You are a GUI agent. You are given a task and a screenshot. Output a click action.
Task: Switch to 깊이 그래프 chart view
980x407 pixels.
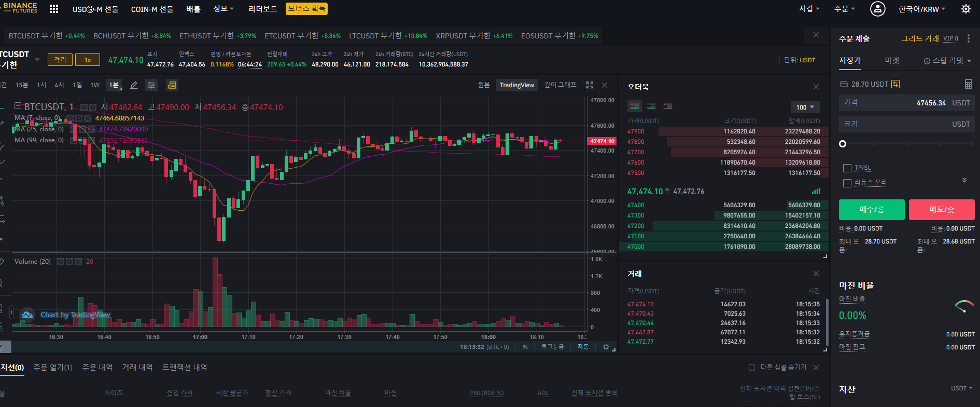(561, 85)
